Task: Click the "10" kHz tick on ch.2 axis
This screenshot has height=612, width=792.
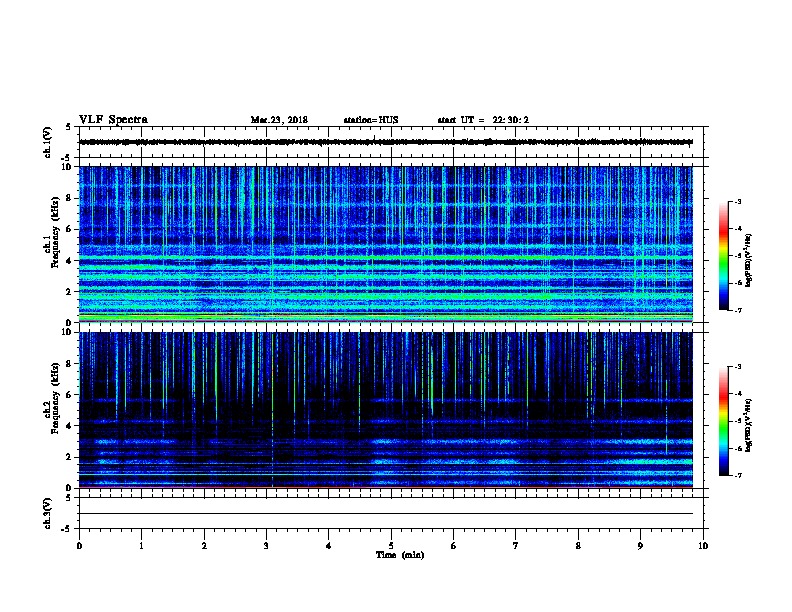Action: click(67, 332)
